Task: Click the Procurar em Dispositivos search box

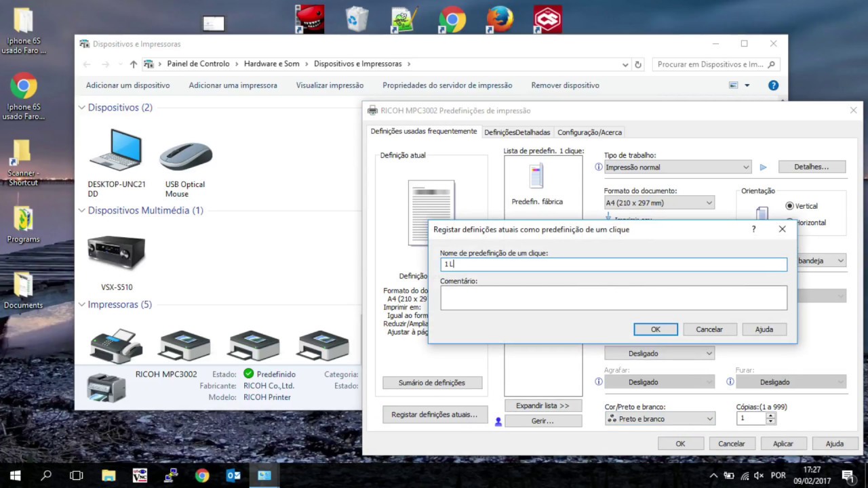Action: coord(716,64)
